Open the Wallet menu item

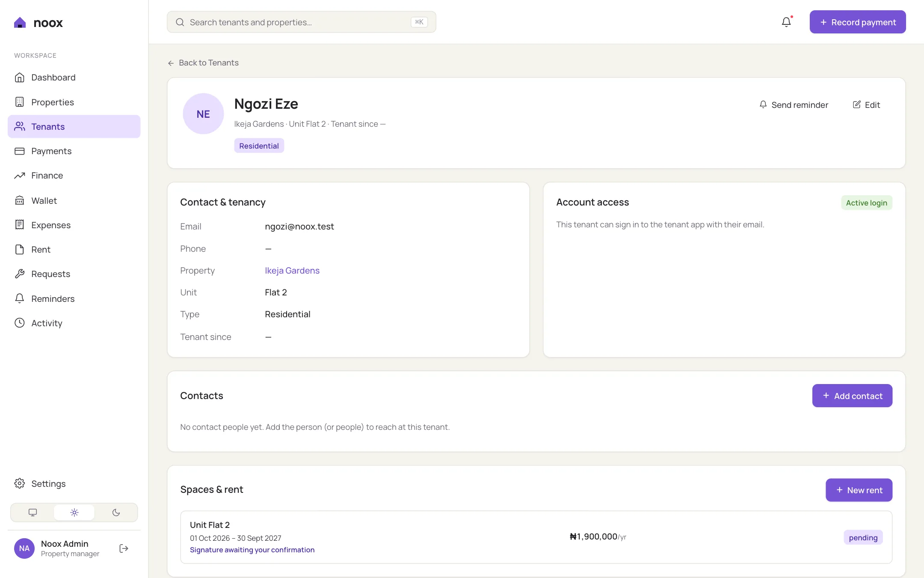click(74, 200)
